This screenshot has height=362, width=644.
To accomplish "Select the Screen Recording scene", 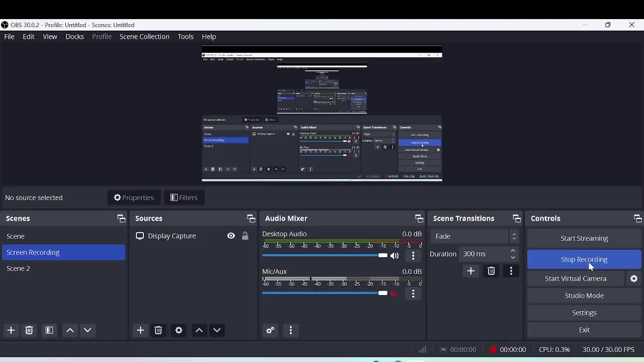I will [63, 252].
